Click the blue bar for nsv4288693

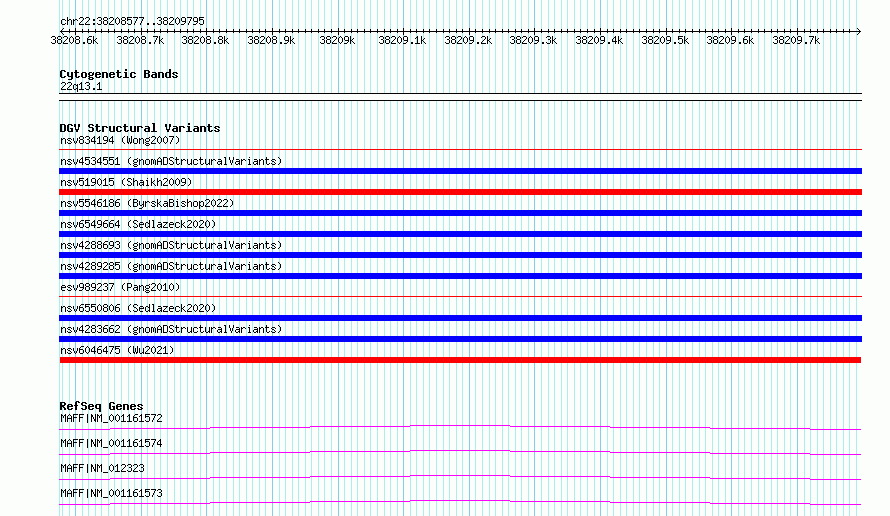coord(460,255)
